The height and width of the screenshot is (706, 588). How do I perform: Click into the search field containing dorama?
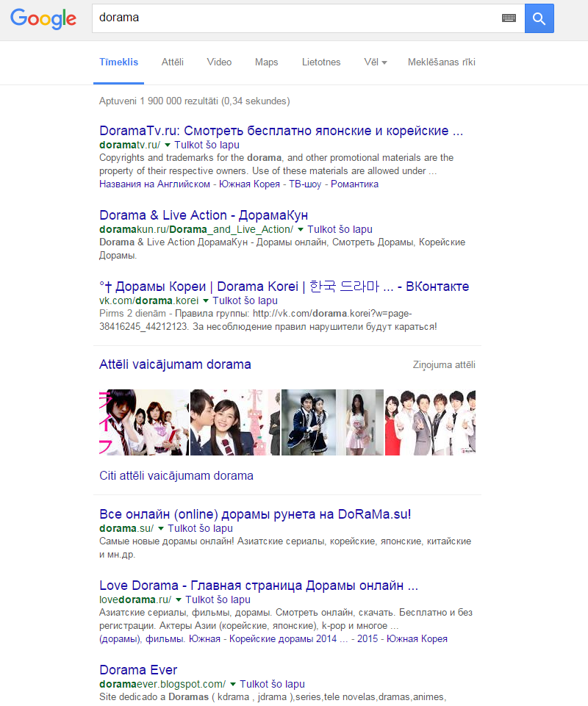click(x=294, y=18)
